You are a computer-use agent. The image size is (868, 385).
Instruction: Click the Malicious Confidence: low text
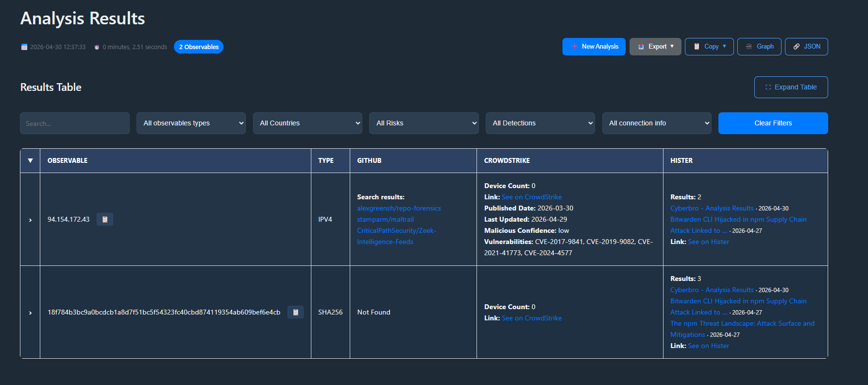click(527, 230)
